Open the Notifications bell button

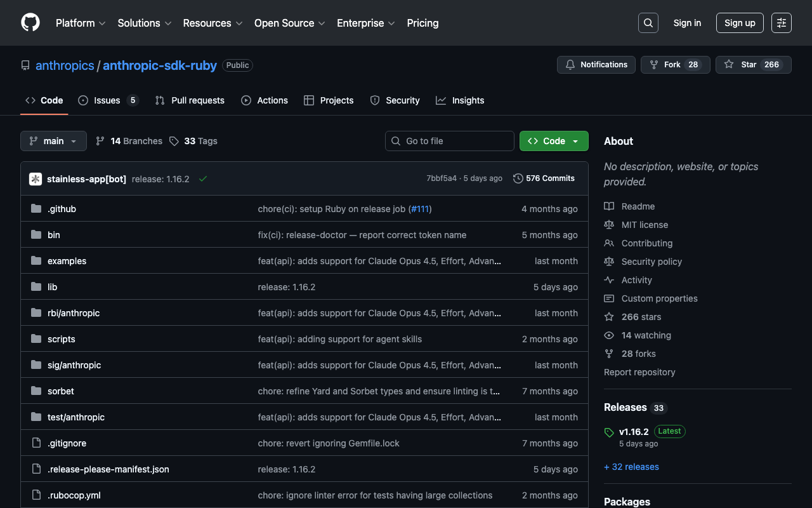click(x=596, y=65)
